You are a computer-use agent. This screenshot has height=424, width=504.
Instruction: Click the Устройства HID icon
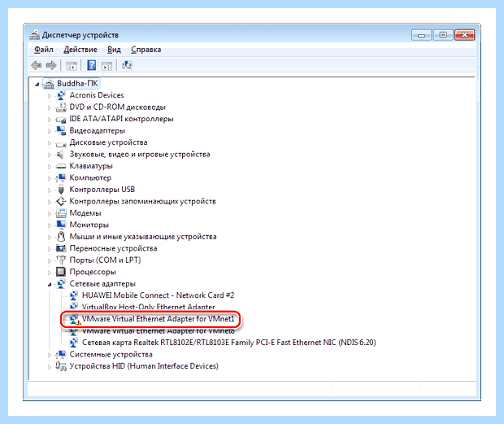pos(61,366)
